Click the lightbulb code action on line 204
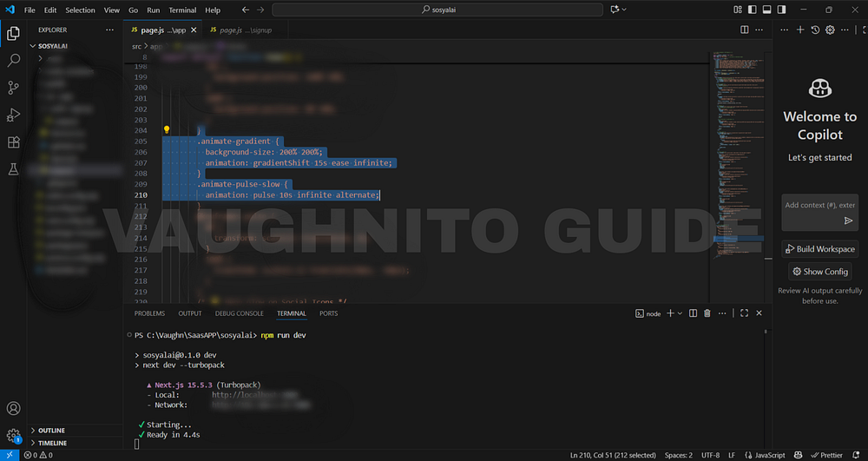This screenshot has width=868, height=461. click(x=166, y=130)
